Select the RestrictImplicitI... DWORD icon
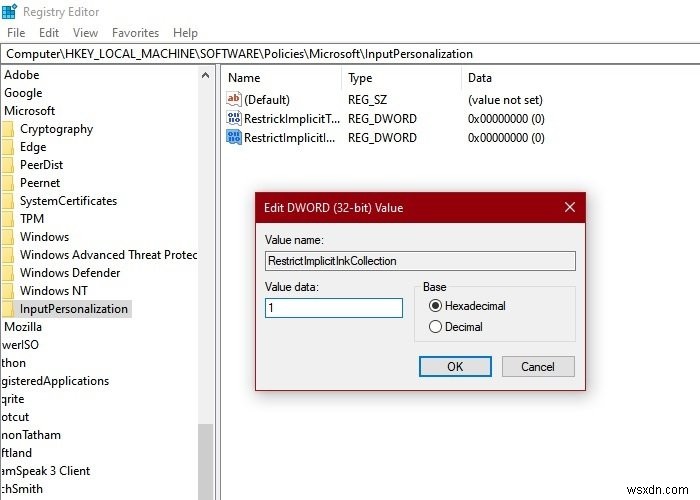 tap(233, 137)
